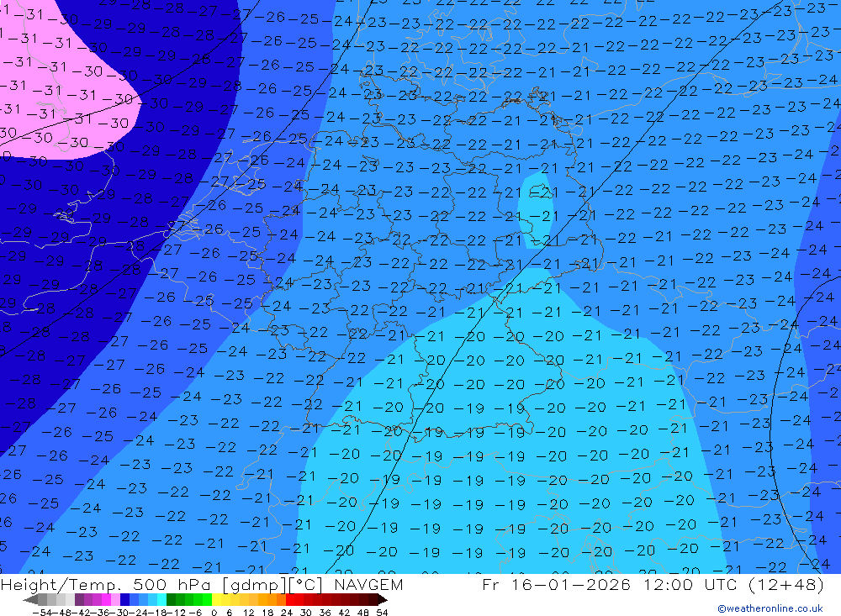Pick the dark blue legend swatch
The width and height of the screenshot is (841, 616).
124,599
